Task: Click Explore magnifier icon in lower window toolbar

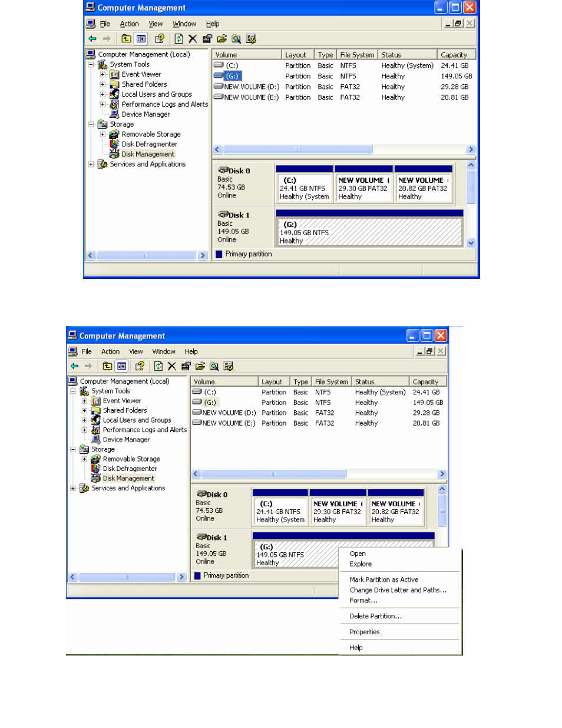Action: coord(214,366)
